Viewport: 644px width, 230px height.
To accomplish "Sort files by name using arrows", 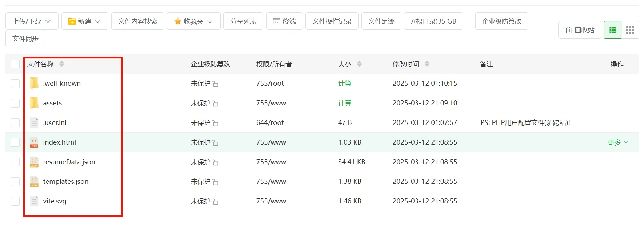I will [x=61, y=64].
